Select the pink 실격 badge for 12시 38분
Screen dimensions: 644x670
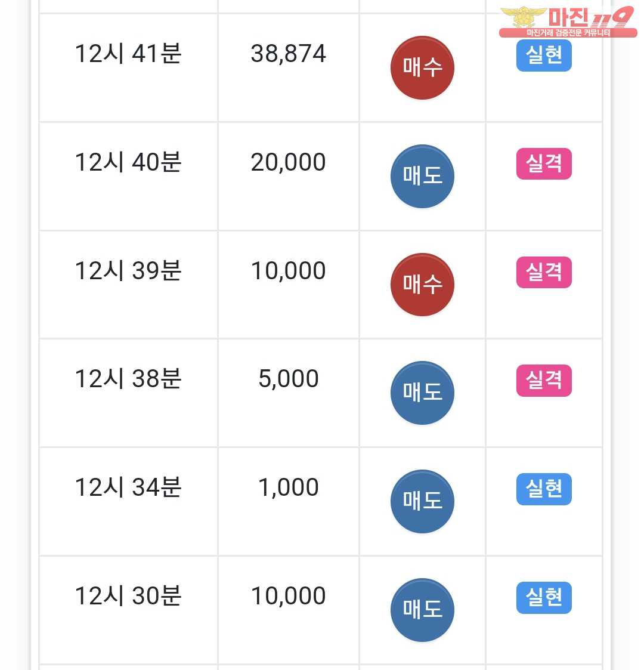pyautogui.click(x=544, y=380)
